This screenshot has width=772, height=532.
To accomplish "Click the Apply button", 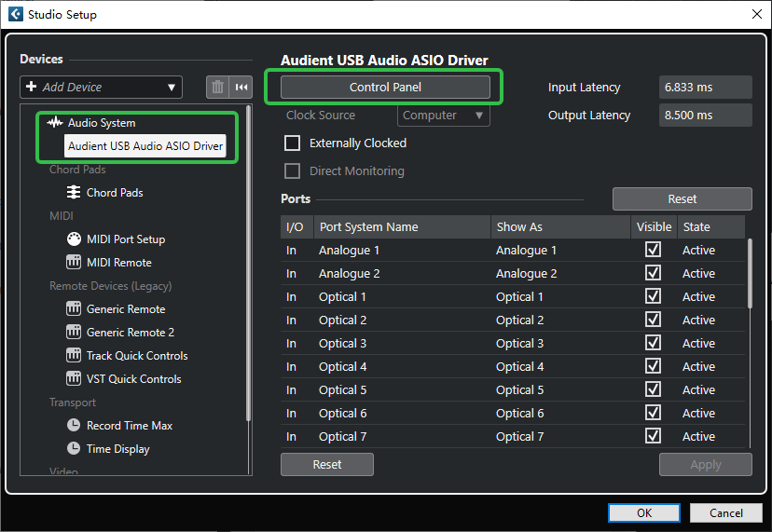I will tap(706, 464).
